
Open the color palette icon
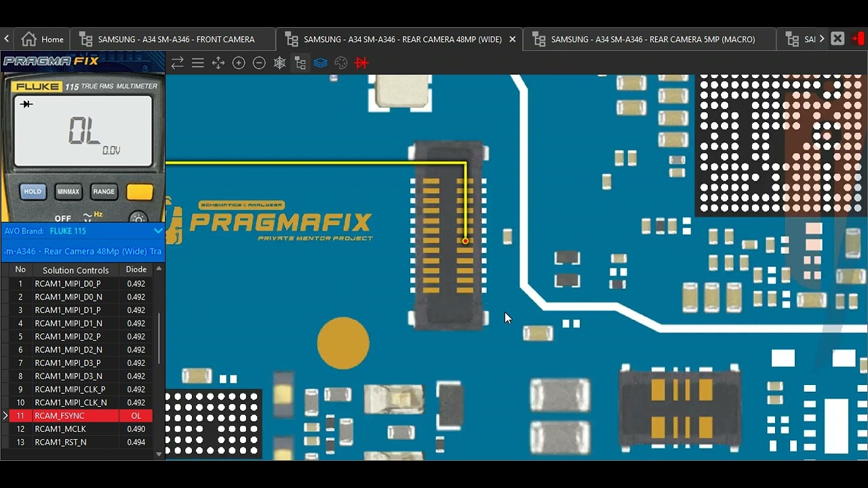click(x=341, y=63)
